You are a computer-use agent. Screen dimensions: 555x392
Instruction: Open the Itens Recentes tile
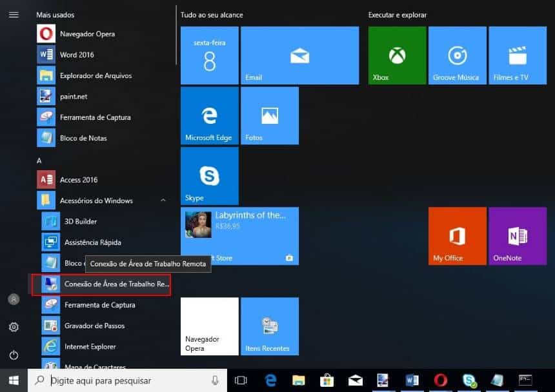(270, 326)
